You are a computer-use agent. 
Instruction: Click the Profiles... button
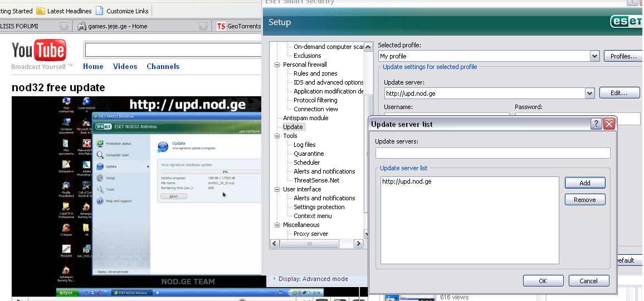[x=623, y=56]
